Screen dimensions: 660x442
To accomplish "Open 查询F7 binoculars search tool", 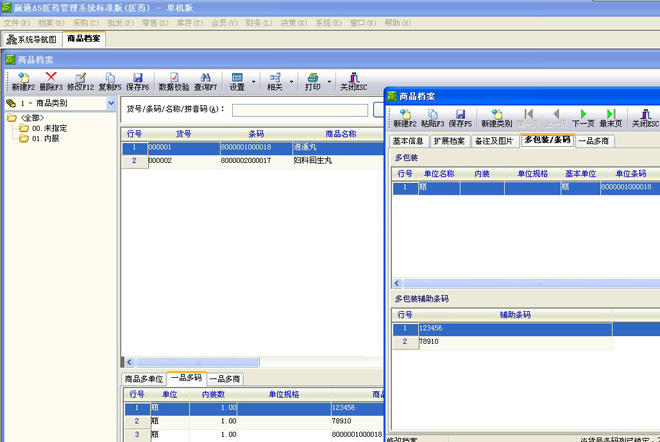I will coord(205,81).
